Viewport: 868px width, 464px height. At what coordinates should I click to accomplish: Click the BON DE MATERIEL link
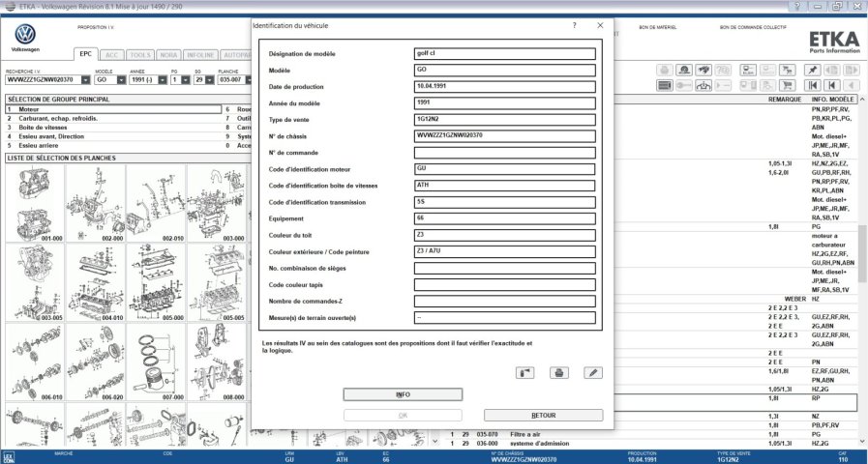[658, 27]
